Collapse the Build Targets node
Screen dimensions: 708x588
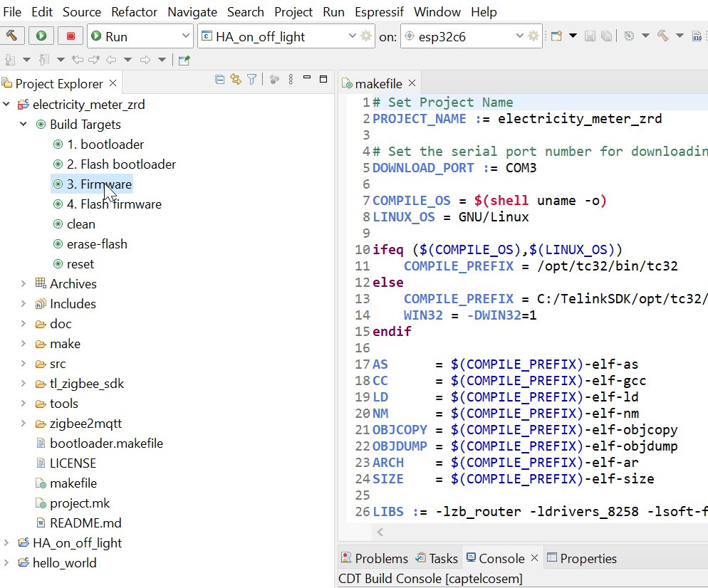click(x=24, y=125)
